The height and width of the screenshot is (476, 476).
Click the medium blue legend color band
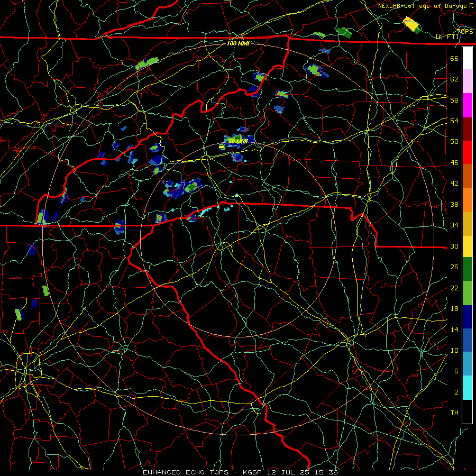coord(467,340)
